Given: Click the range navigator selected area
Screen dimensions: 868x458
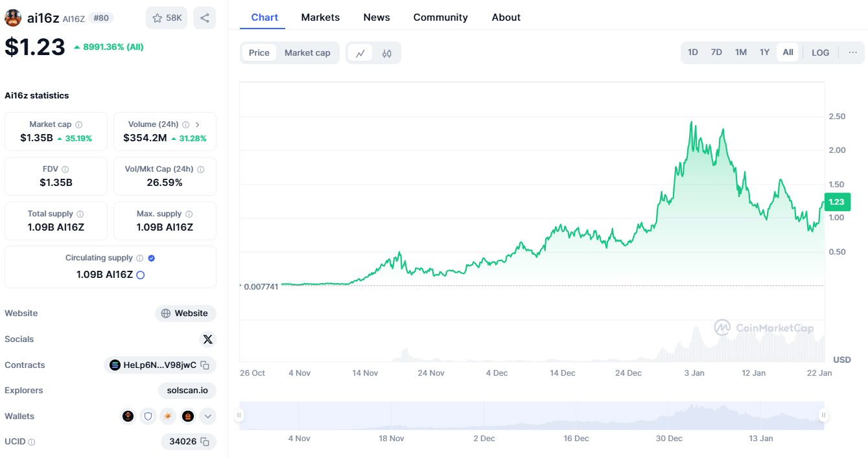Looking at the screenshot, I should [x=532, y=415].
